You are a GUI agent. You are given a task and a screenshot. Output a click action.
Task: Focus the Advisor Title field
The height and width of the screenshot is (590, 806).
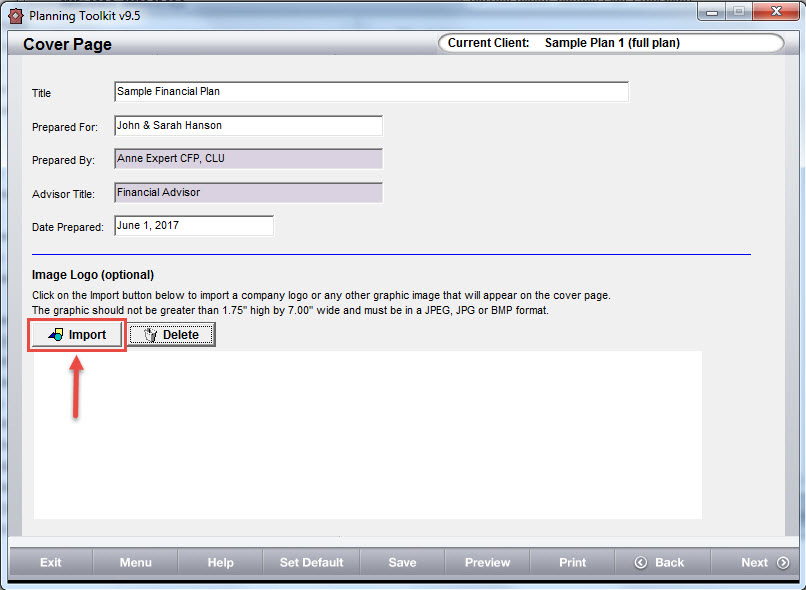point(248,193)
